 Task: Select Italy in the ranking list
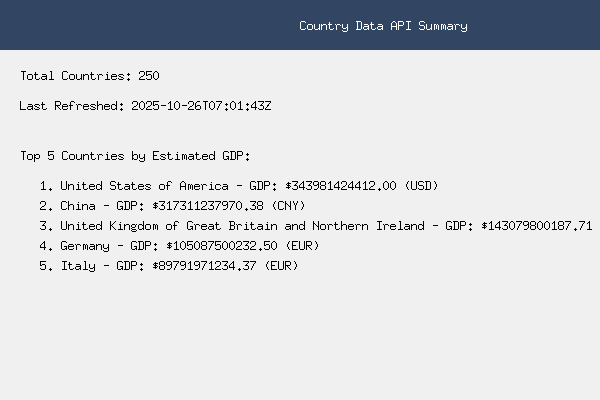pos(78,266)
